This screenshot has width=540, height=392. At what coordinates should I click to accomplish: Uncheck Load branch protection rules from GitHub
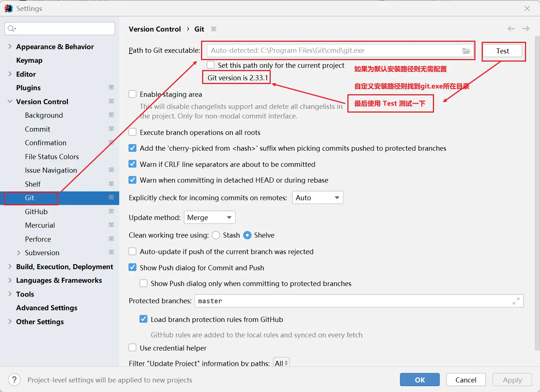143,319
